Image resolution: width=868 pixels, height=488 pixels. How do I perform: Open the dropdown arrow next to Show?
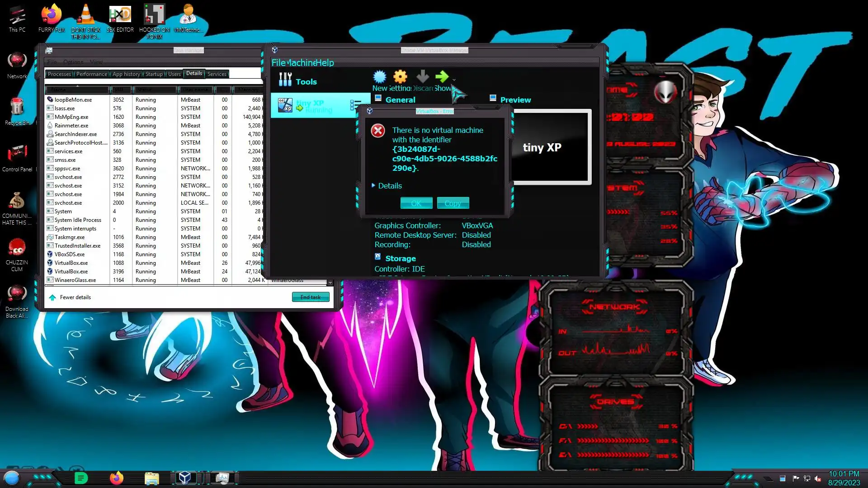click(454, 80)
